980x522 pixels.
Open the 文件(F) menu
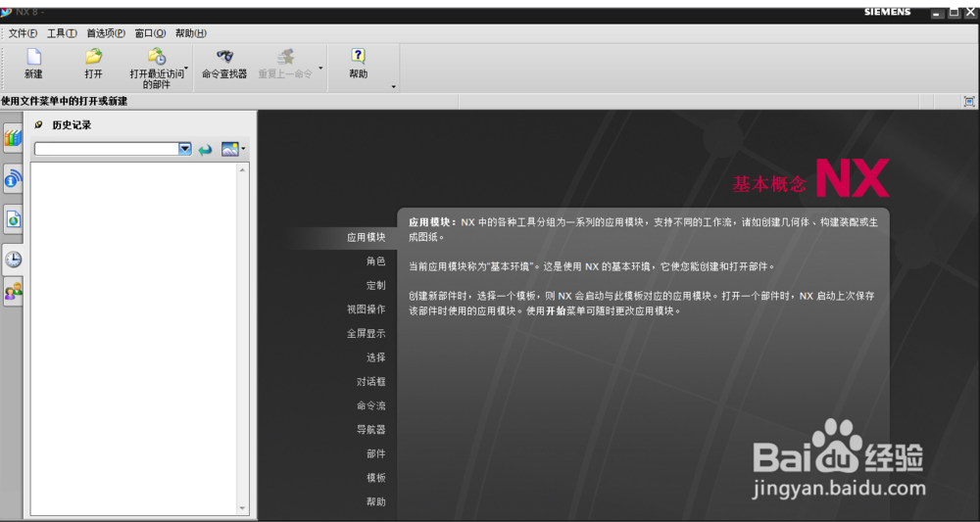23,33
